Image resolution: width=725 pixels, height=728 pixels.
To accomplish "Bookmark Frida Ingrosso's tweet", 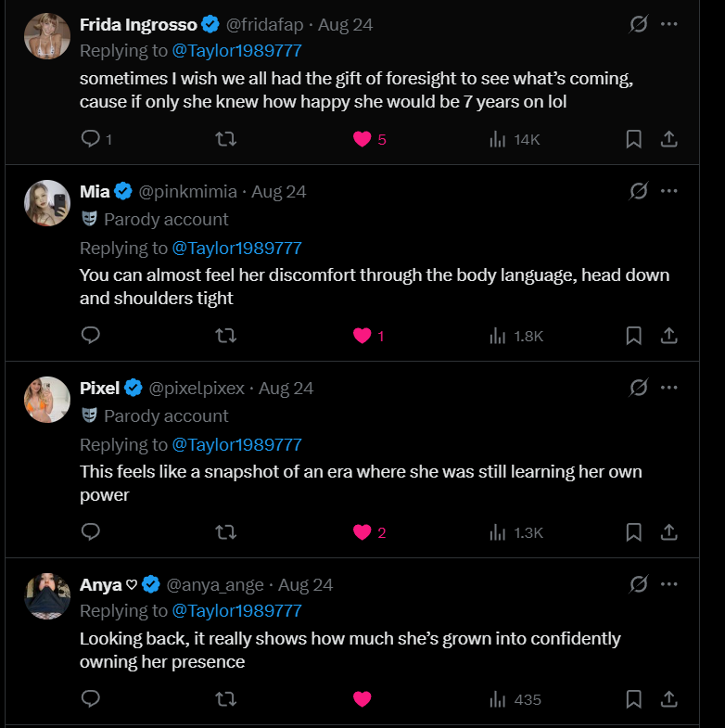I will (x=634, y=139).
